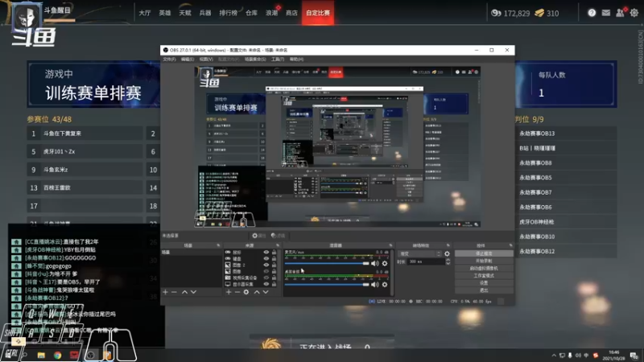The image size is (644, 362).
Task: Remove the selected scene with the minus icon
Action: (174, 292)
